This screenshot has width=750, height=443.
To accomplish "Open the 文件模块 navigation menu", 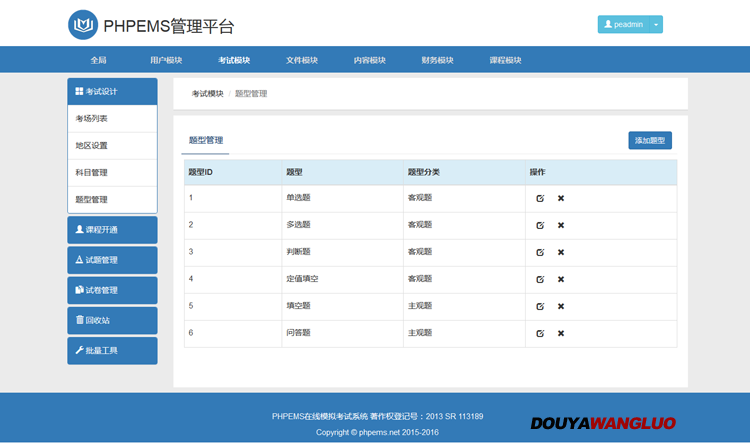I will coord(302,60).
